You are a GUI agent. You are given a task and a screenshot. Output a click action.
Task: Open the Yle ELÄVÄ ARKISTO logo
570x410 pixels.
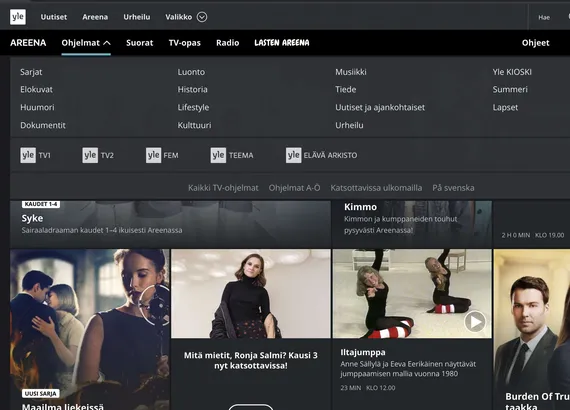coord(321,155)
